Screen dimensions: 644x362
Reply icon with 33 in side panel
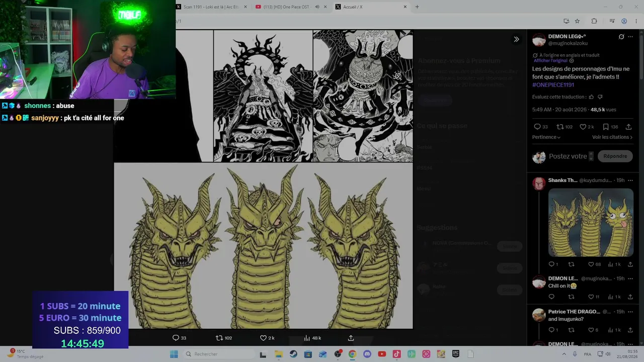coord(540,127)
